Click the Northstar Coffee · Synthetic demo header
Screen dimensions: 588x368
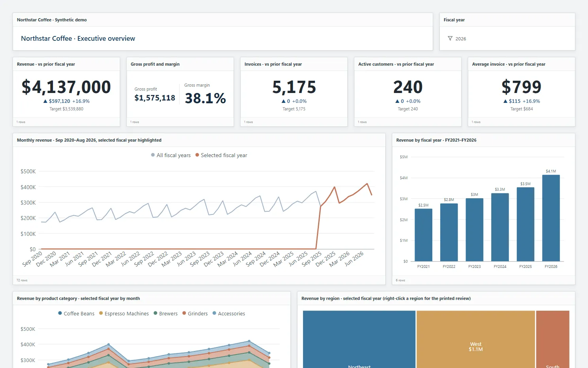pyautogui.click(x=52, y=20)
